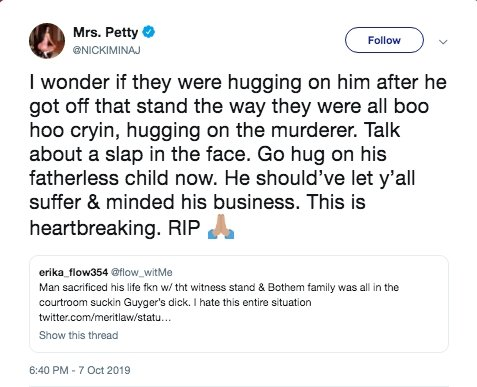477x387 pixels.
Task: Click the word "heartbreaking" in the last line
Action: (93, 227)
